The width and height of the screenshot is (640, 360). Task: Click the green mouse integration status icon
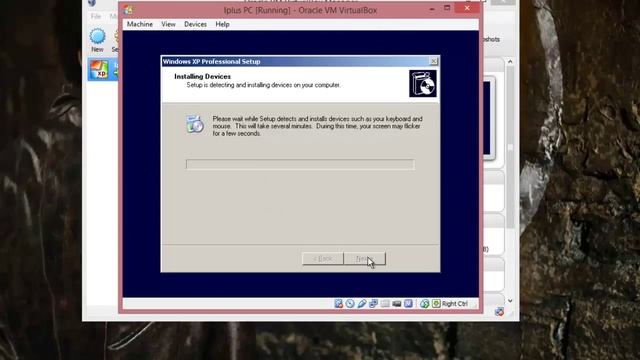424,304
